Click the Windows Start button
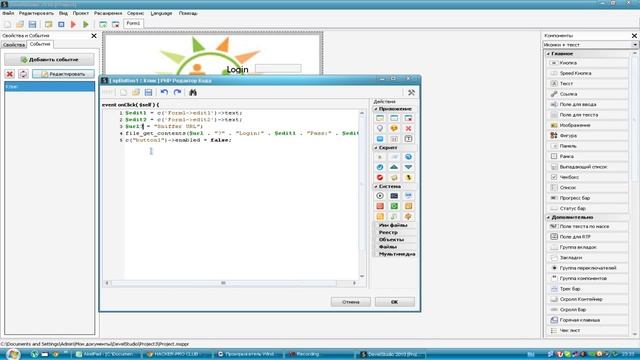Viewport: 640px width, 360px height. point(13,354)
